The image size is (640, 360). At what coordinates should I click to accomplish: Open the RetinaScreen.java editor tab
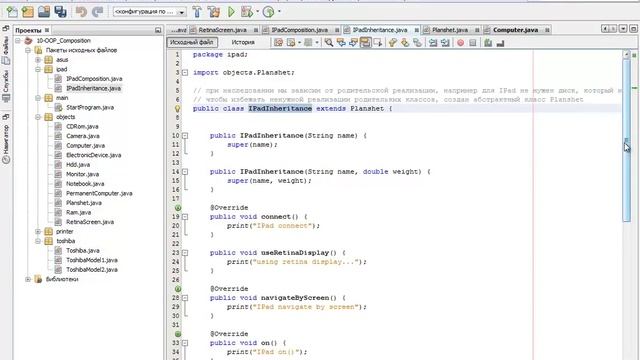222,30
